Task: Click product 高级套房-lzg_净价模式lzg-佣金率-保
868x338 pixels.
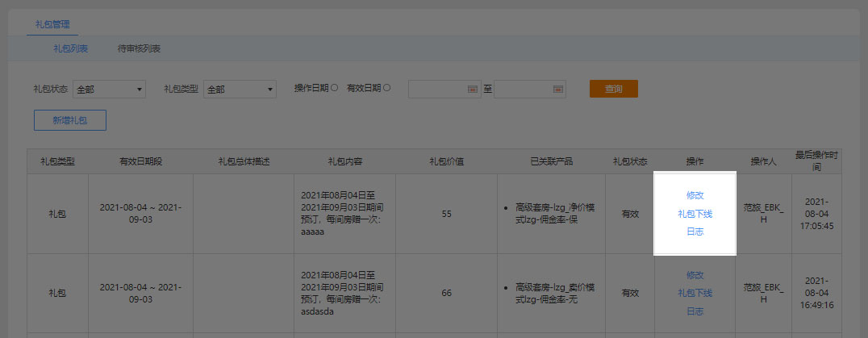Action: (555, 214)
